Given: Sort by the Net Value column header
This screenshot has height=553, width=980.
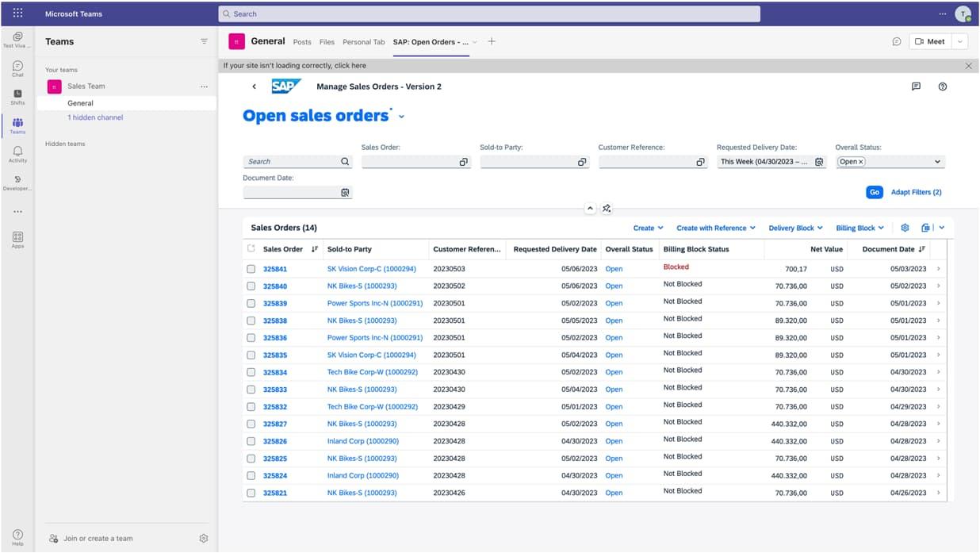Looking at the screenshot, I should click(x=826, y=249).
